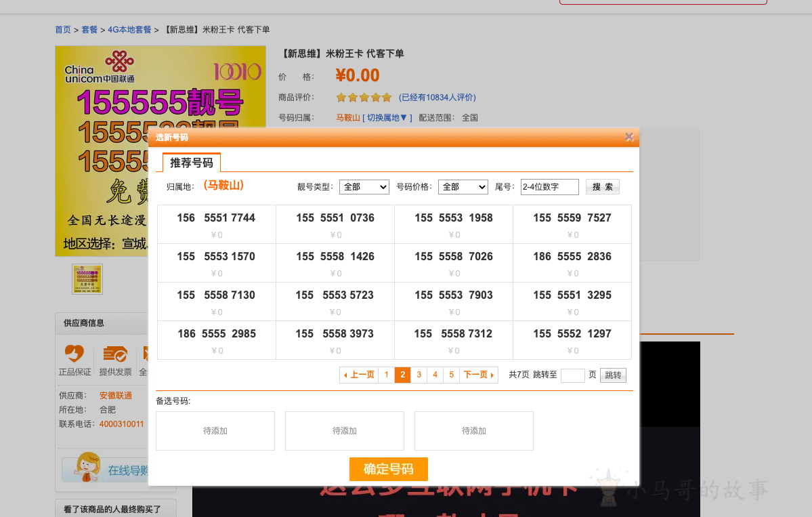The image size is (812, 517).
Task: Pick number 156 5551 7744
Action: [217, 224]
